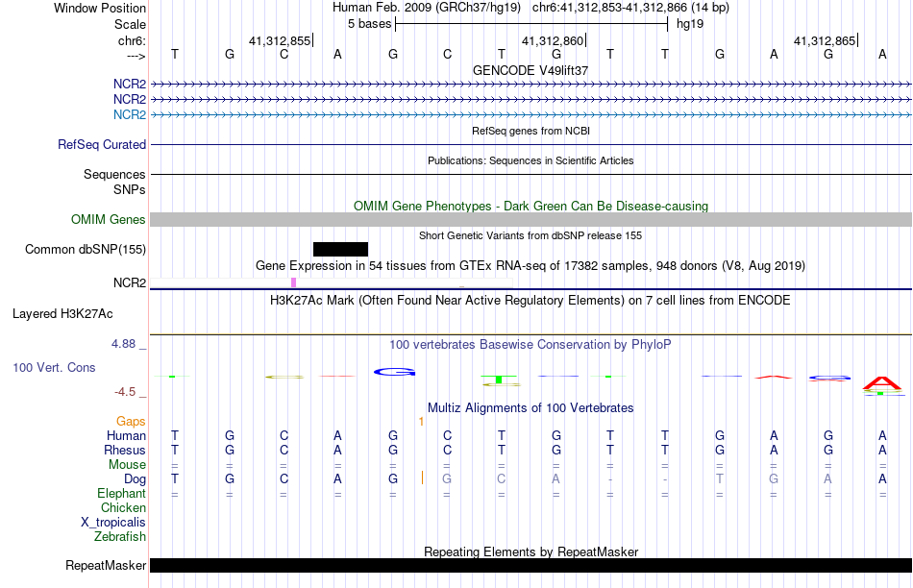Viewport: 913px width, 588px height.
Task: Click the 'Gaps' label in Multiz track
Action: pyautogui.click(x=131, y=421)
